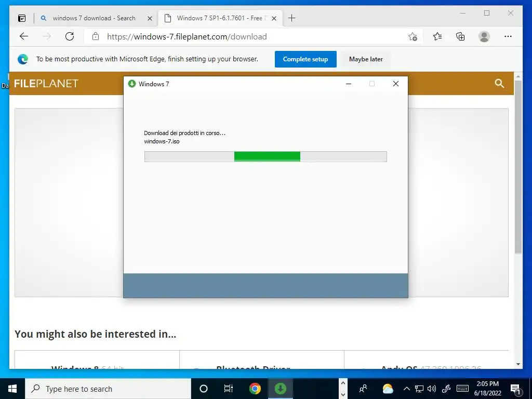Focus the address bar URL field
Viewport: 532px width, 399px height.
click(252, 36)
